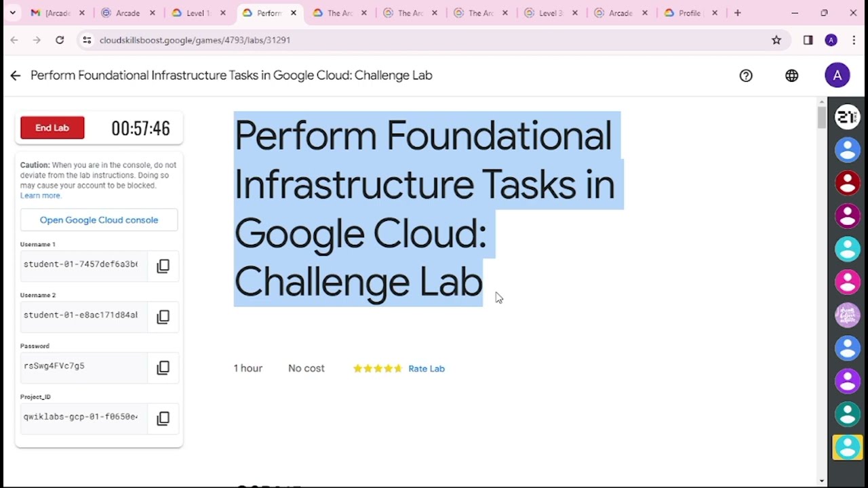Reload the current page
Viewport: 868px width, 488px height.
(x=60, y=40)
